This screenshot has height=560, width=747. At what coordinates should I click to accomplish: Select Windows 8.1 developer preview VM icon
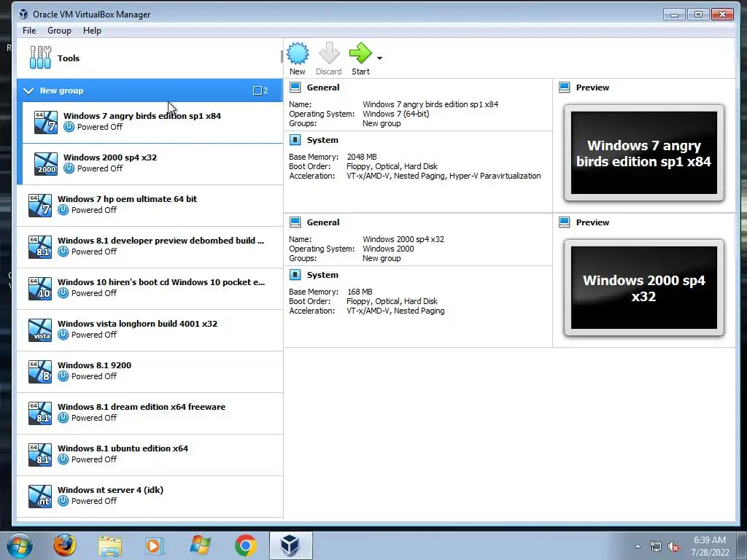(40, 246)
